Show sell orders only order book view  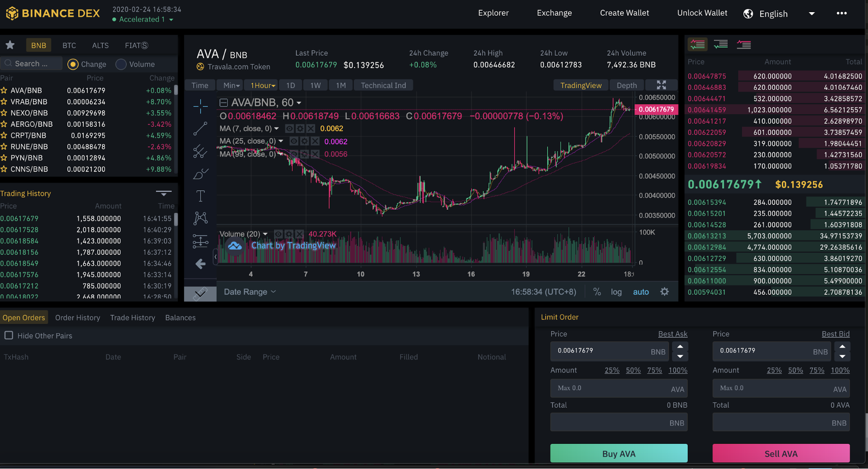click(743, 44)
